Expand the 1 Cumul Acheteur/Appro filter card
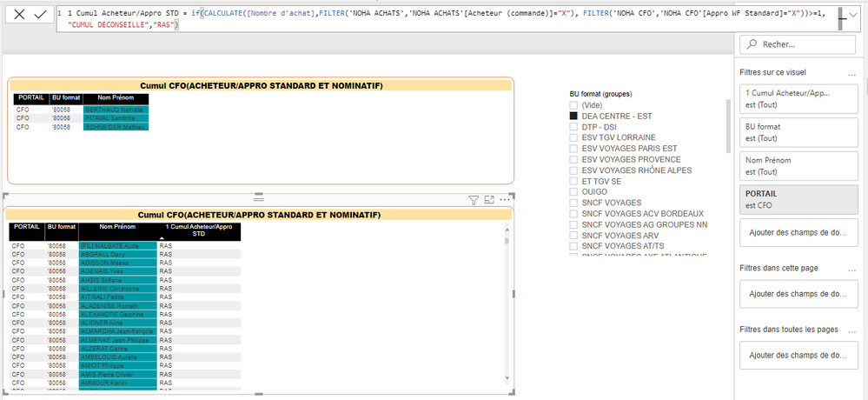This screenshot has width=868, height=400. point(798,98)
